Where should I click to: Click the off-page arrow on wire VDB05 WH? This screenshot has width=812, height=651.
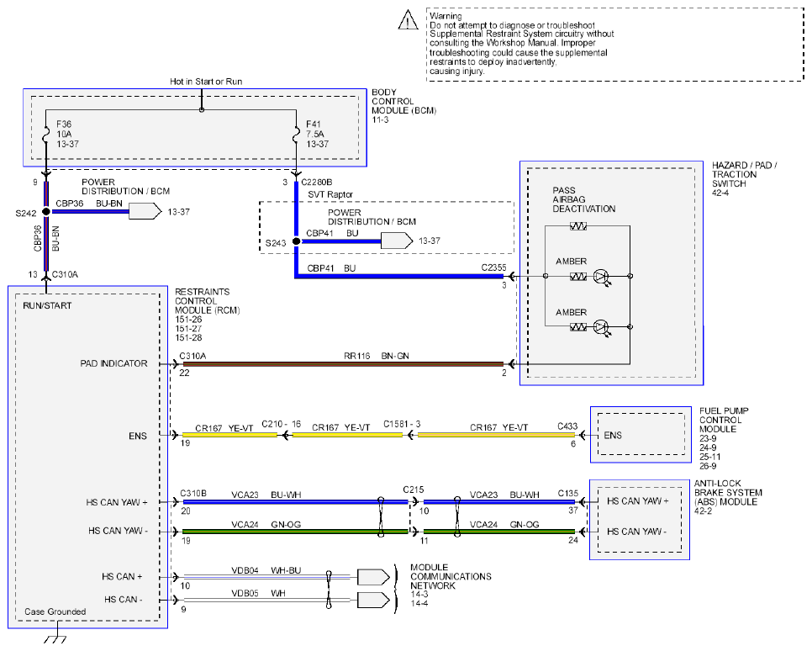tap(373, 601)
